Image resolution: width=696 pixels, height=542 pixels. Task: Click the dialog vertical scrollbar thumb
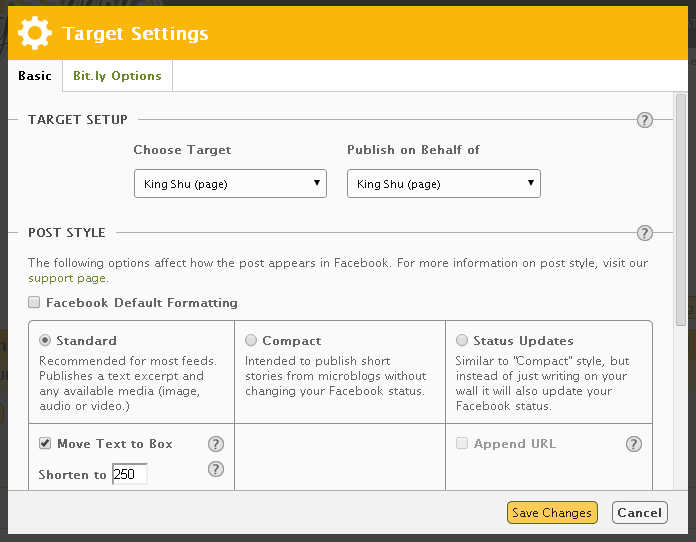pos(681,210)
